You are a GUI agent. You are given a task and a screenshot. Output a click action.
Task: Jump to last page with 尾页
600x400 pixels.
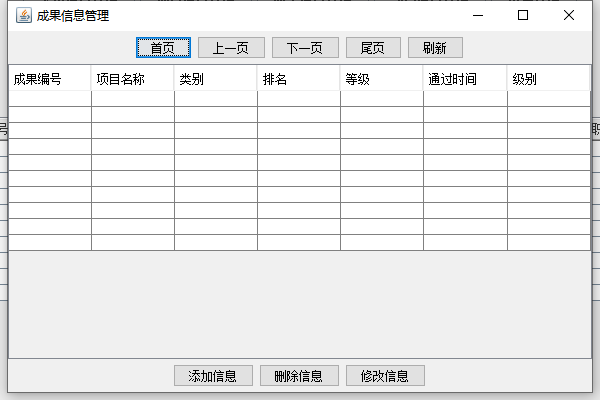(373, 48)
